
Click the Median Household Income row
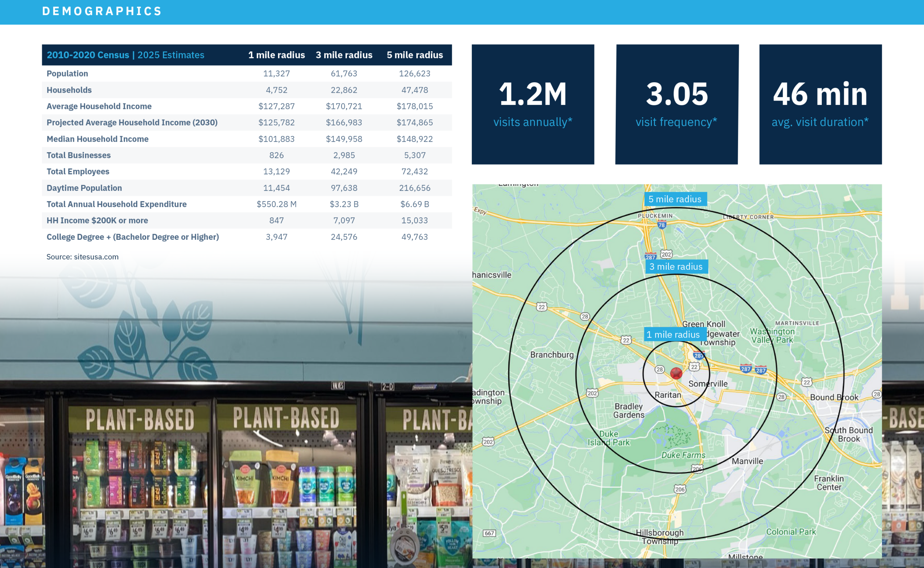tap(97, 139)
